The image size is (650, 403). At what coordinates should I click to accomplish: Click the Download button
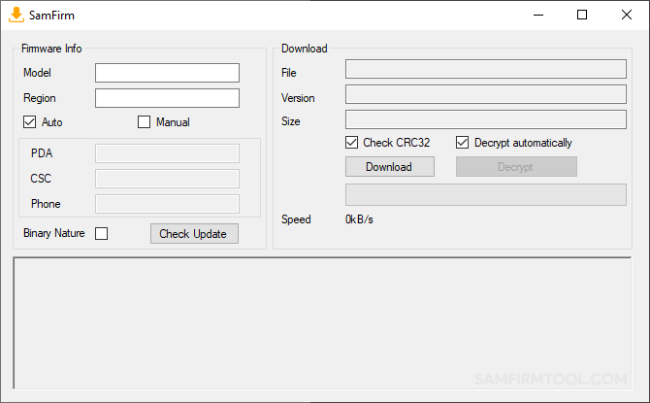(390, 167)
